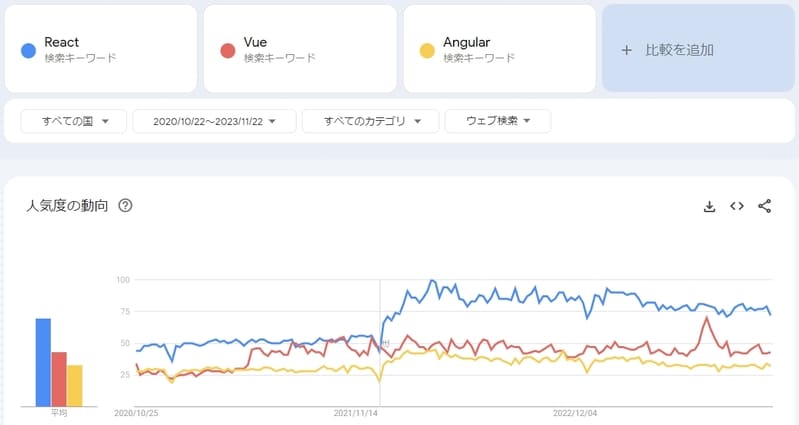
Task: Click the share chart icon
Action: pyautogui.click(x=765, y=206)
